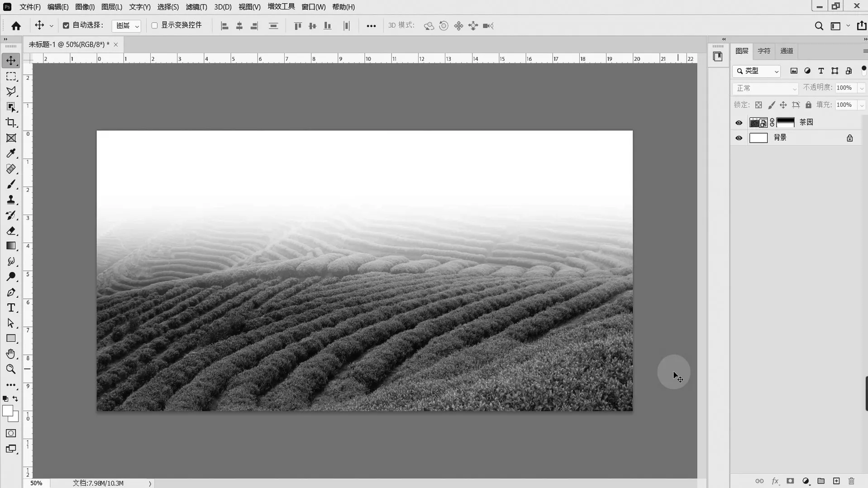Click the new layer button
The image size is (868, 488).
(836, 481)
